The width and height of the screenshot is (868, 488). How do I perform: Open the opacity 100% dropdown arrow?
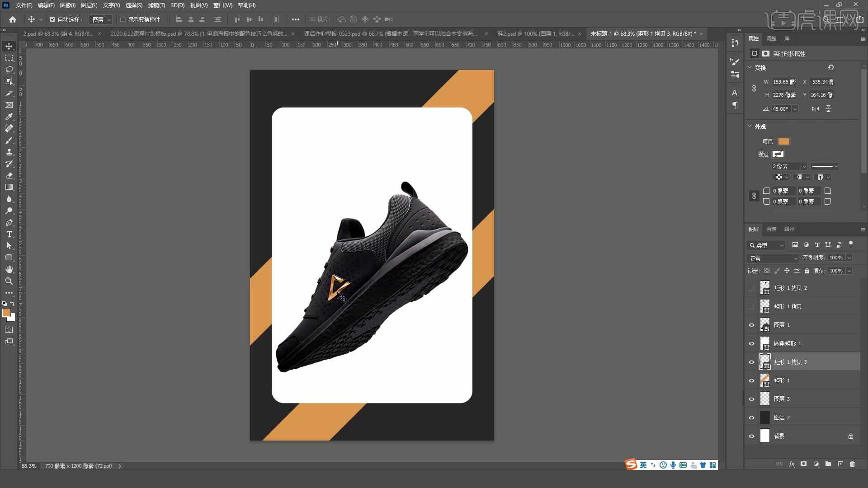[x=849, y=258]
